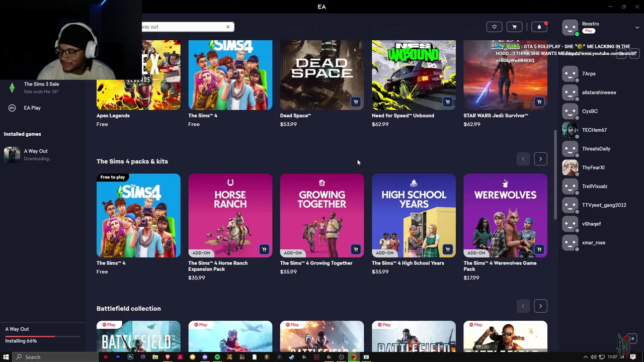Viewport: 644px width, 362px height.
Task: Open Premiere Pro from taskbar
Action: tap(118, 357)
